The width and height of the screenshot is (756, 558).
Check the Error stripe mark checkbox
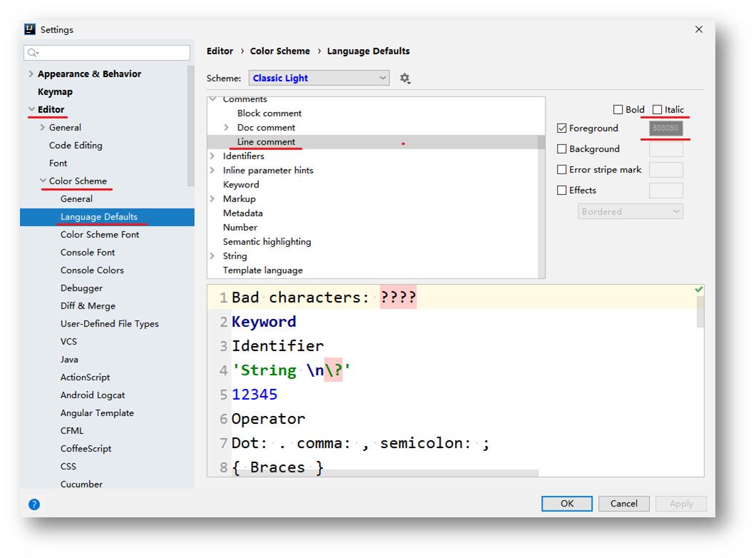pyautogui.click(x=562, y=169)
